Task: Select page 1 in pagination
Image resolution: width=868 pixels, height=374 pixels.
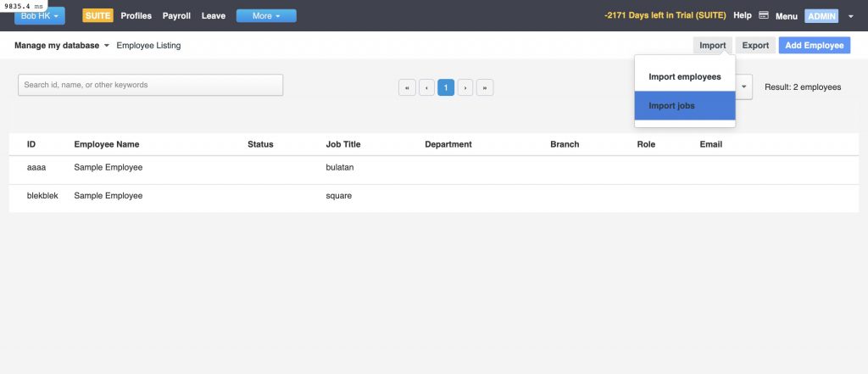Action: point(446,87)
